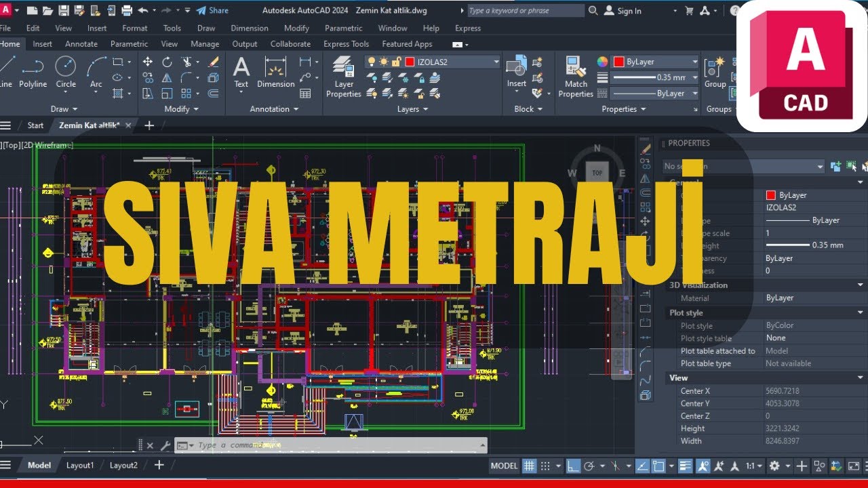Toggle snap mode in status bar

coord(545,466)
